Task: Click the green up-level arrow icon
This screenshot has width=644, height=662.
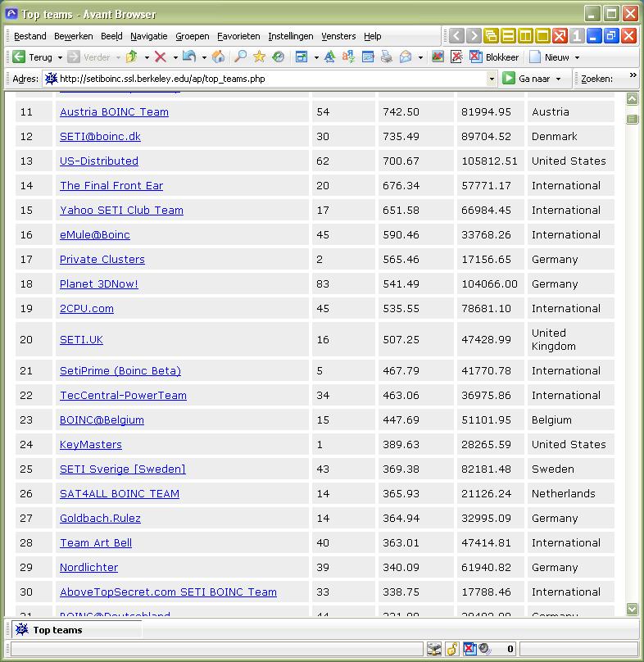Action: tap(132, 57)
